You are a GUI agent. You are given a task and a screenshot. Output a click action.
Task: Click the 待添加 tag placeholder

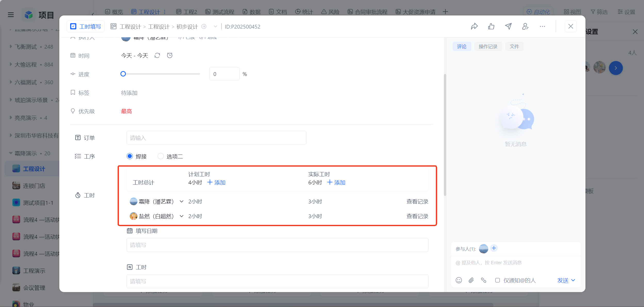pos(129,93)
